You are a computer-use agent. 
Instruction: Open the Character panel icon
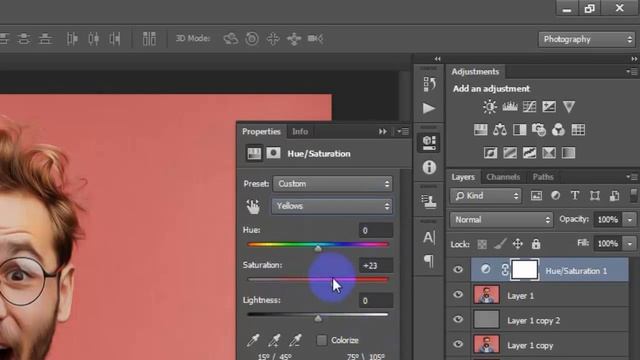pos(429,237)
